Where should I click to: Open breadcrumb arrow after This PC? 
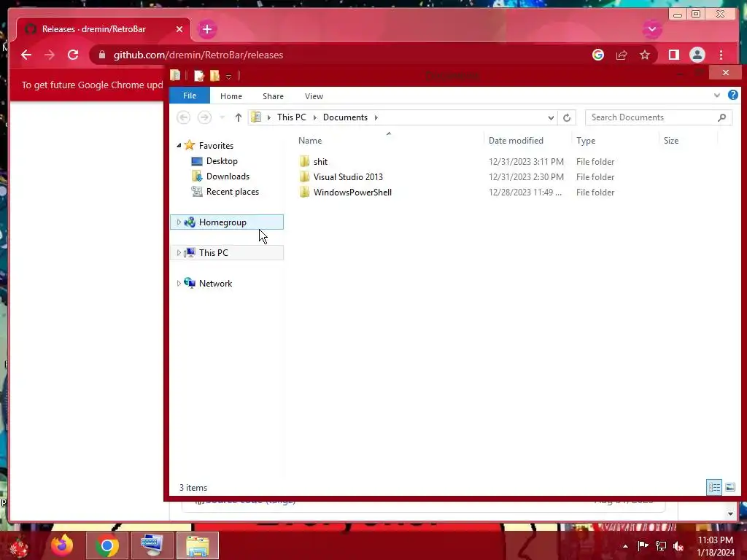pyautogui.click(x=315, y=117)
